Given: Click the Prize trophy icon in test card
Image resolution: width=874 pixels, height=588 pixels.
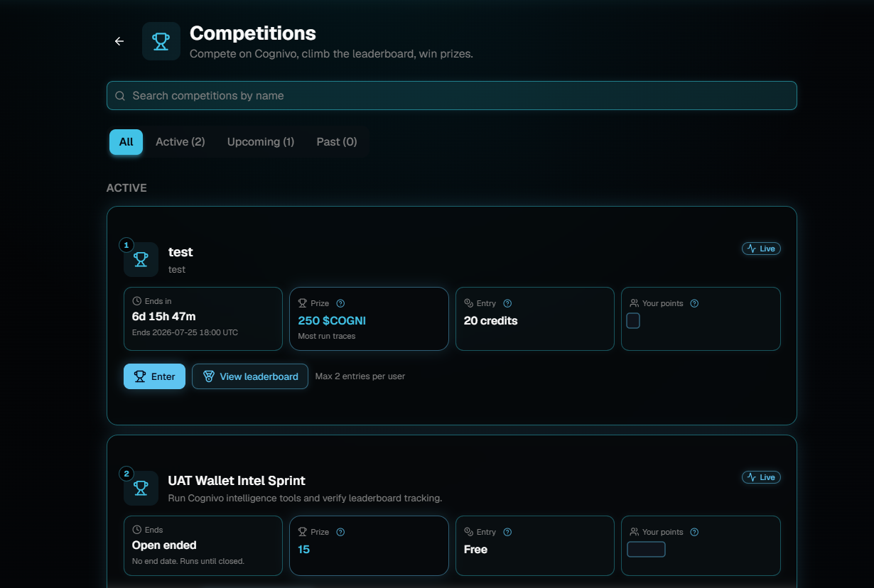Looking at the screenshot, I should [x=302, y=303].
